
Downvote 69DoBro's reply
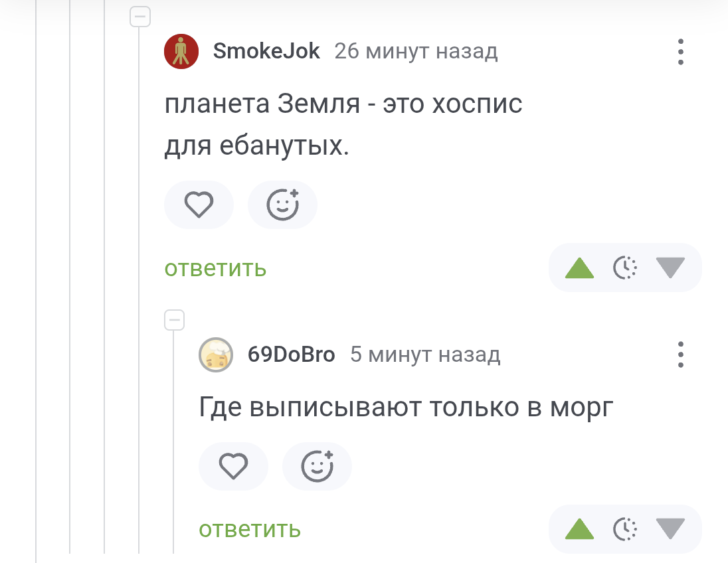click(670, 528)
